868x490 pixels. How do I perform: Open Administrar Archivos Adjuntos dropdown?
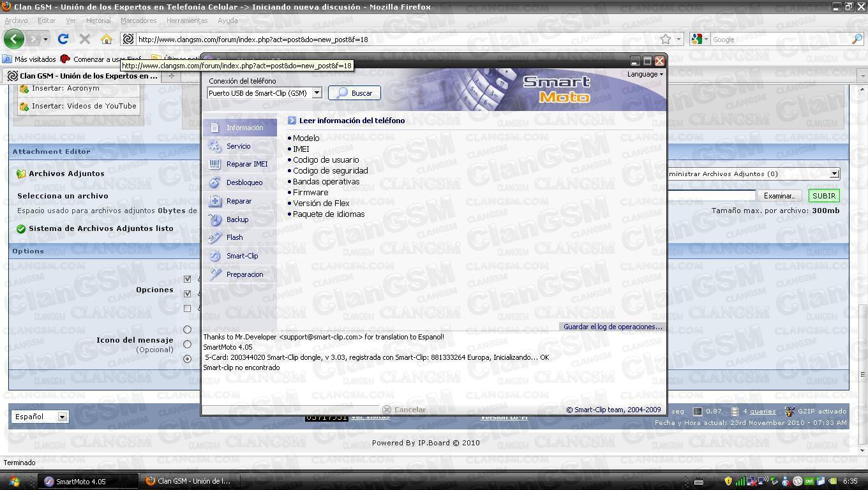click(753, 174)
